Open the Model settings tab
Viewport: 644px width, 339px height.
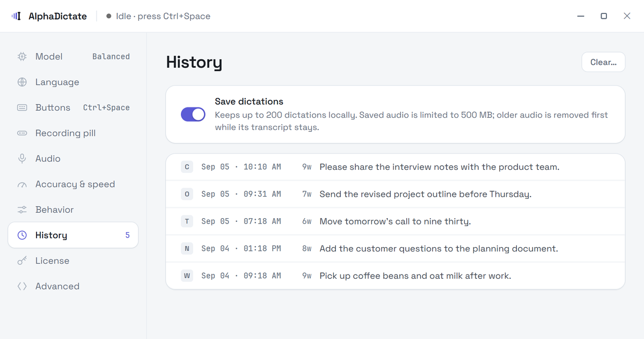[x=73, y=56]
